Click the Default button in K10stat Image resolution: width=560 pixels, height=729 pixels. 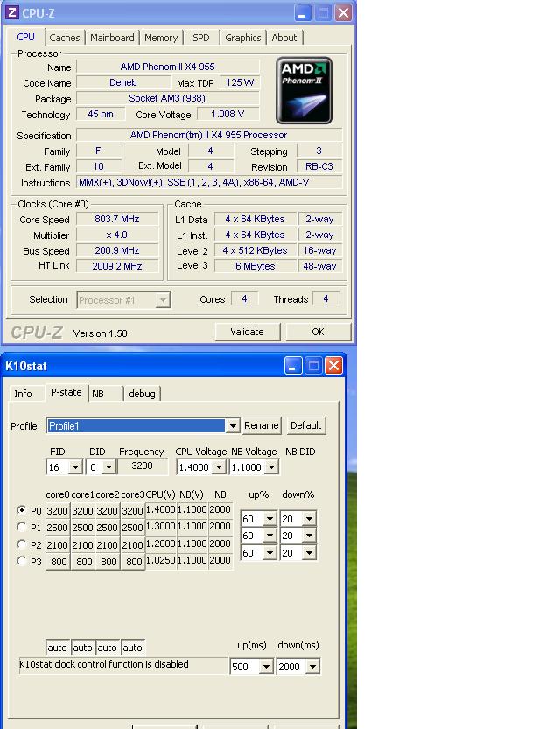[305, 425]
